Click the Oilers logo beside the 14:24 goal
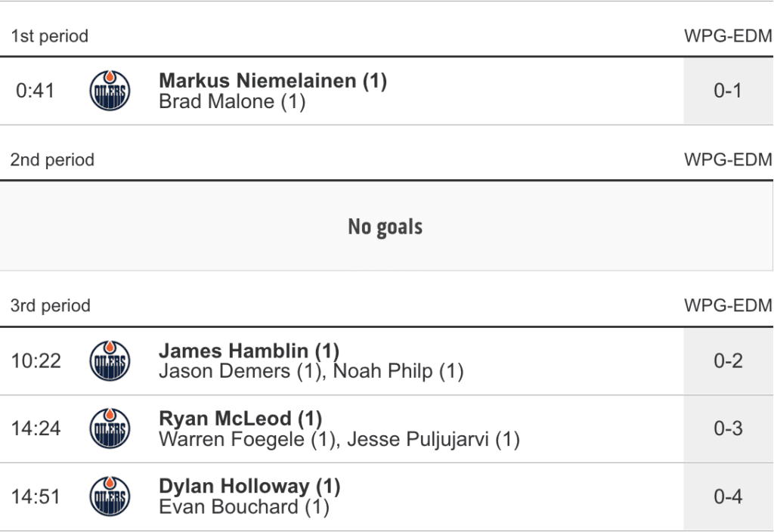This screenshot has width=774, height=532. pyautogui.click(x=110, y=429)
